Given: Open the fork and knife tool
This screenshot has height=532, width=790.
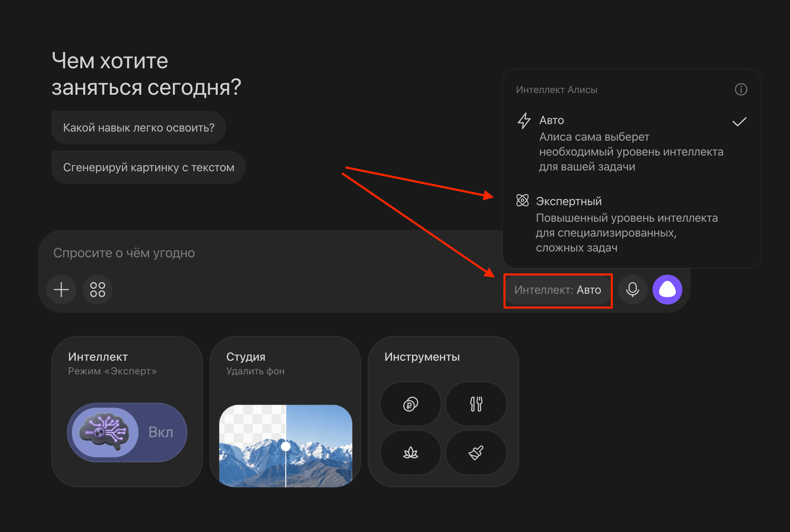Looking at the screenshot, I should tap(476, 404).
